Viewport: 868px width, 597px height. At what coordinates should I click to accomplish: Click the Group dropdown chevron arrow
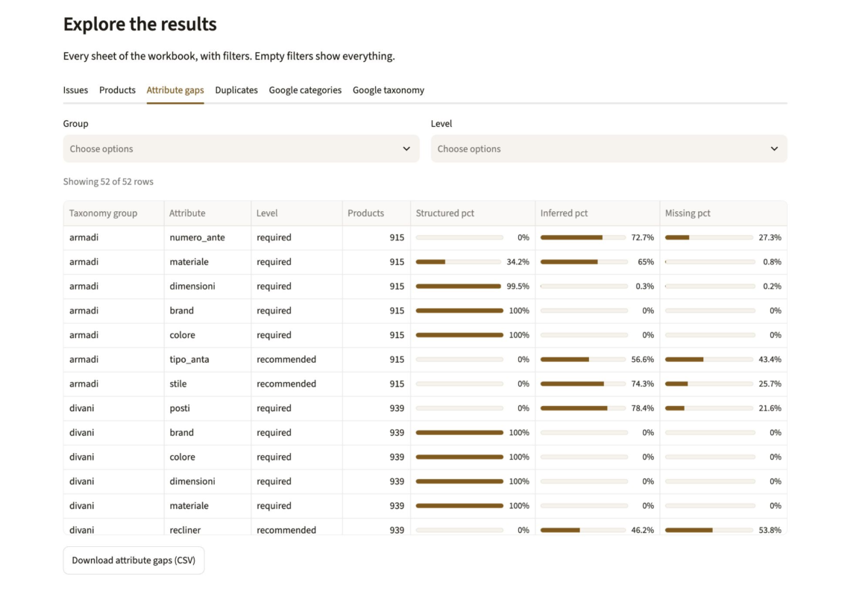(406, 149)
